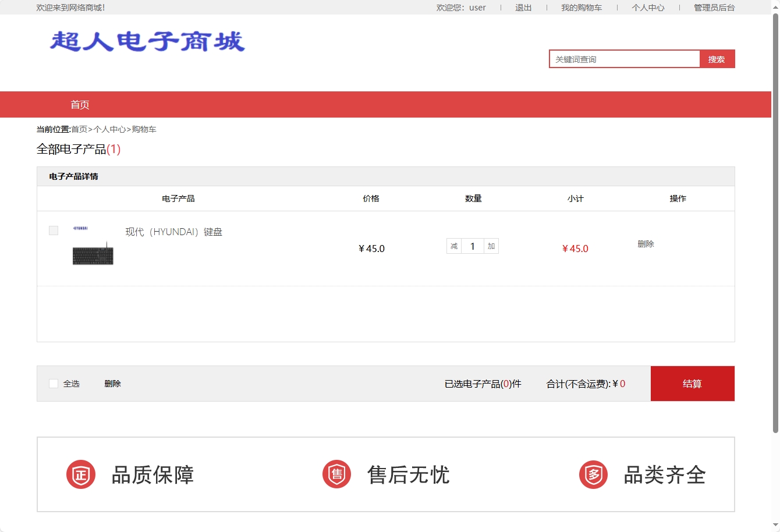This screenshot has height=532, width=780.
Task: Enable the 全选 select-all checkbox
Action: 52,383
